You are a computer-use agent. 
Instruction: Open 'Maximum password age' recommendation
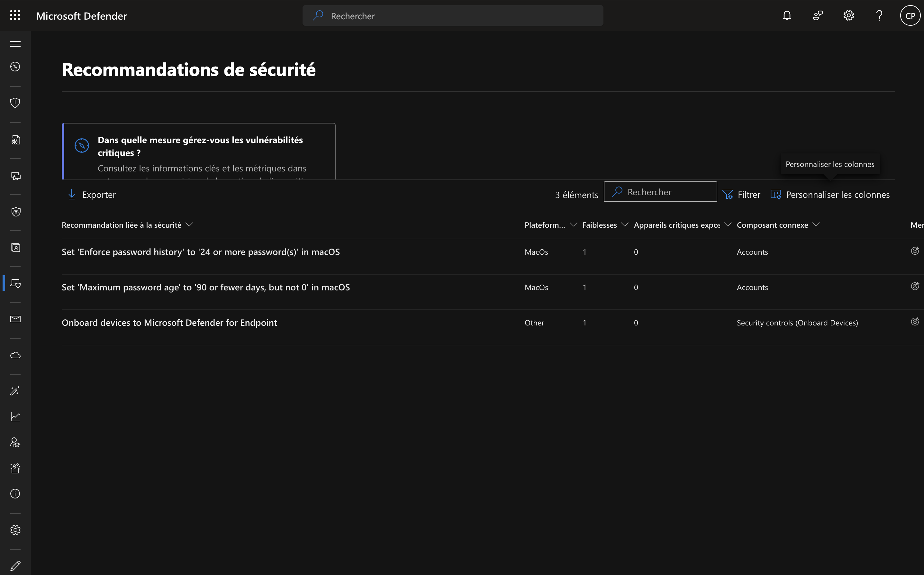point(206,287)
